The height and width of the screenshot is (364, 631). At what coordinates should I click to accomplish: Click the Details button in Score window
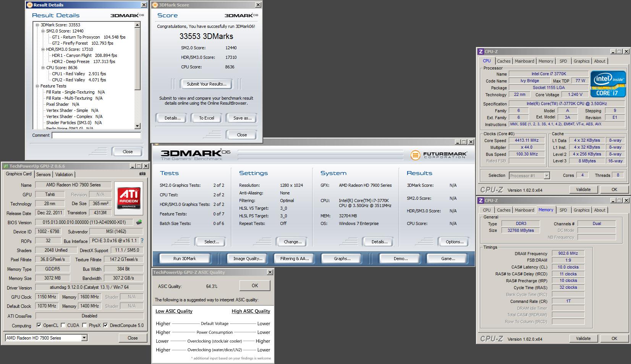172,118
